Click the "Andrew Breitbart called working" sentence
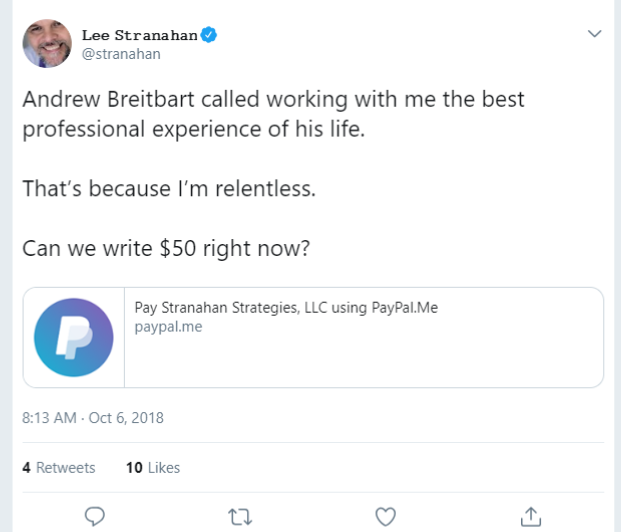Image resolution: width=621 pixels, height=532 pixels. (x=272, y=101)
